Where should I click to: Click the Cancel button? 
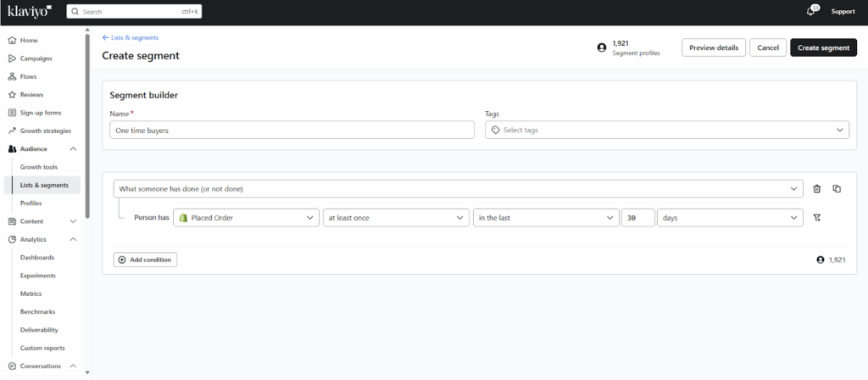[x=768, y=47]
